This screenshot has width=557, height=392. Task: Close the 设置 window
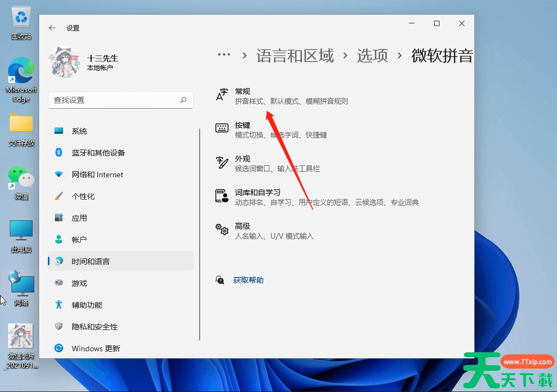[461, 23]
